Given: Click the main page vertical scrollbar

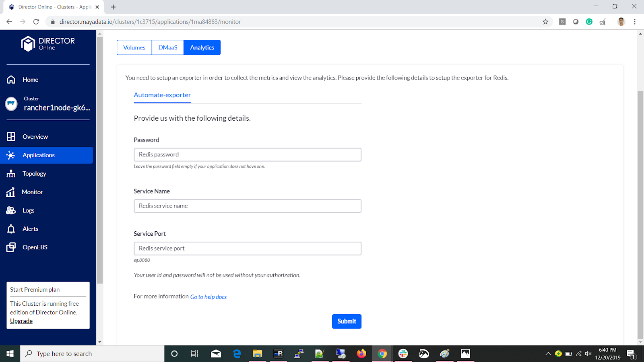Looking at the screenshot, I should tap(640, 215).
